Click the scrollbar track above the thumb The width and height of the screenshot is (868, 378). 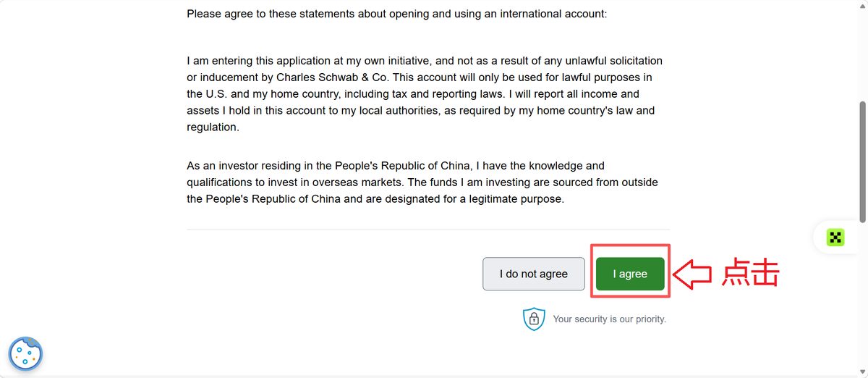(862, 54)
